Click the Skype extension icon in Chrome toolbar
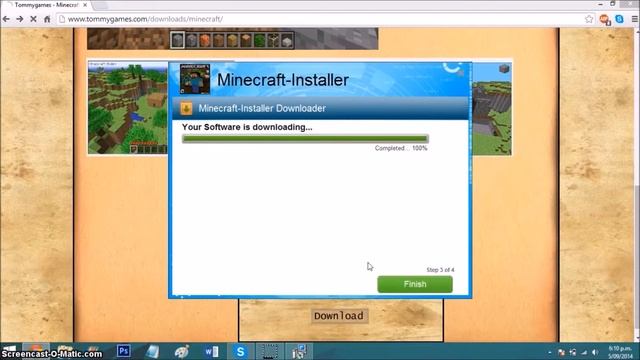The width and height of the screenshot is (640, 360). pos(619,19)
